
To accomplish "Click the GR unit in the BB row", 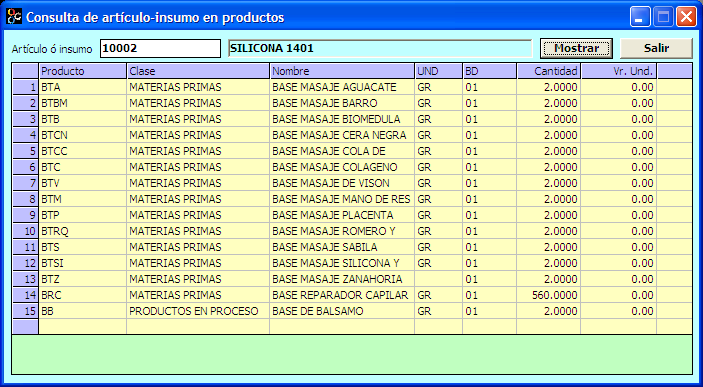I will coord(438,311).
